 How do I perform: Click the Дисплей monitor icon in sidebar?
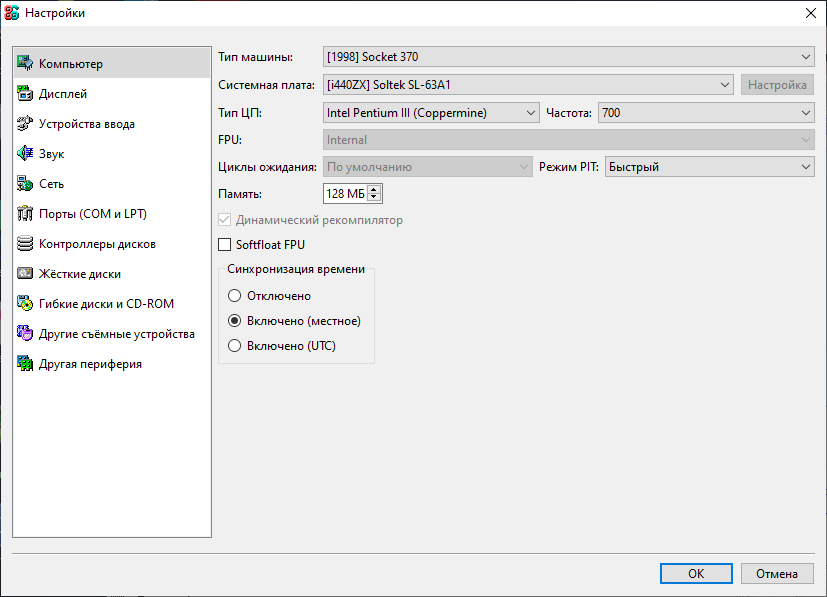[25, 94]
